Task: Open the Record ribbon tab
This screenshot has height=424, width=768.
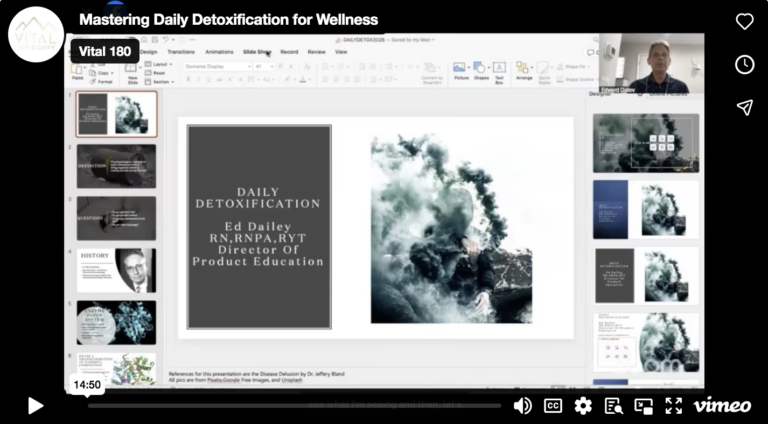Action: 289,52
